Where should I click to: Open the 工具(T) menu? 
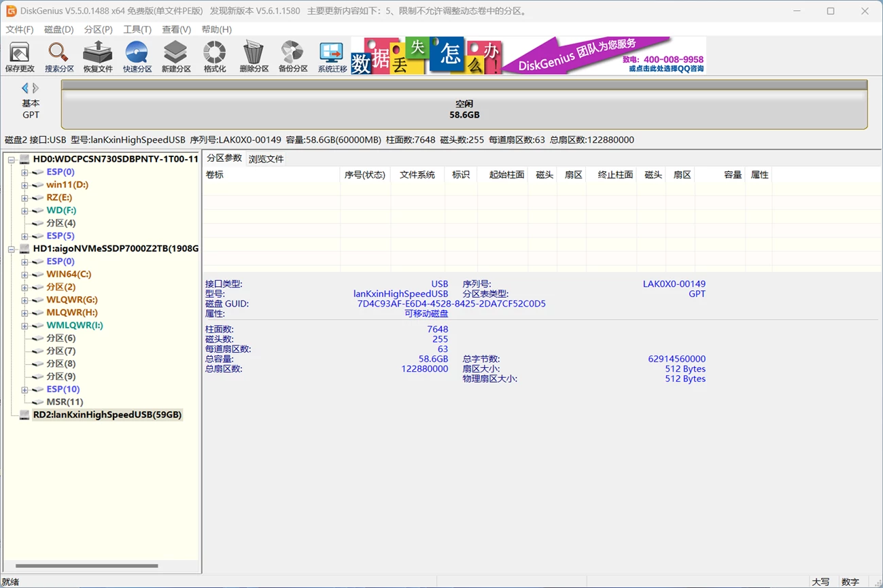(137, 29)
